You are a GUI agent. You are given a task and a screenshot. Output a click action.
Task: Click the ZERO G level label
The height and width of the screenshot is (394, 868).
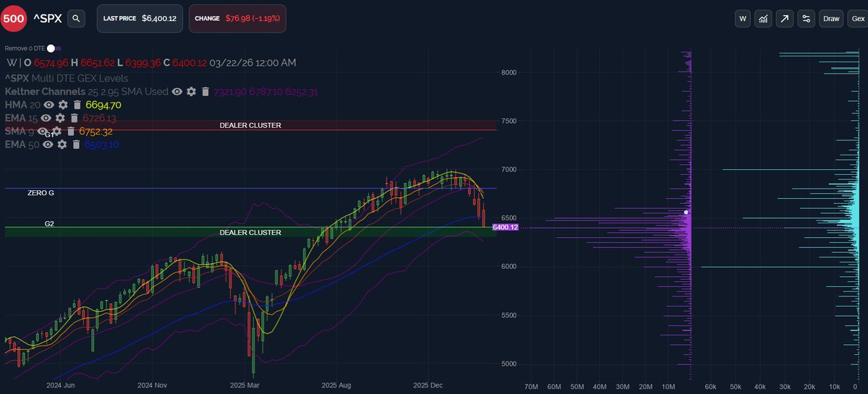click(41, 194)
